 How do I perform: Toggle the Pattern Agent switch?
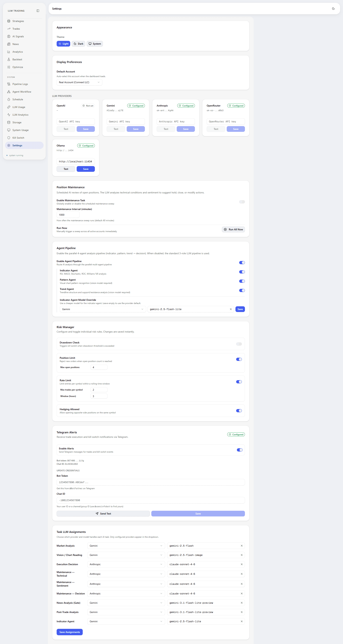(242, 281)
